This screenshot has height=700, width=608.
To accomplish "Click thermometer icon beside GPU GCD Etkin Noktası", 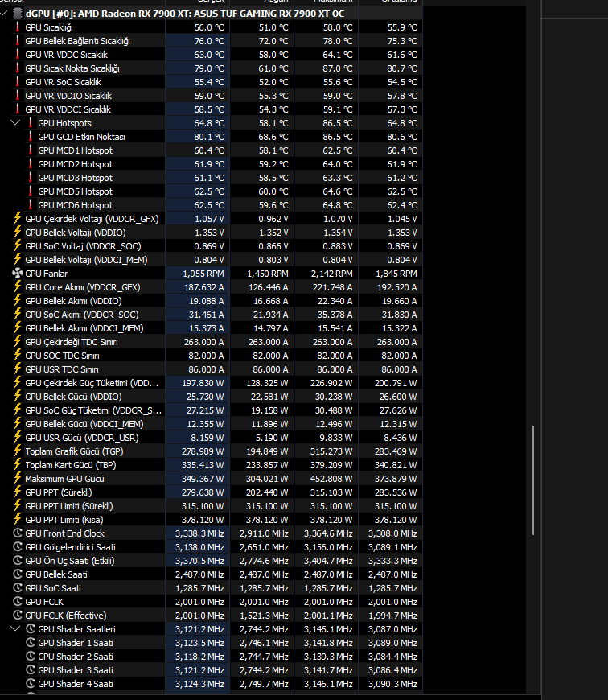I will click(x=31, y=137).
